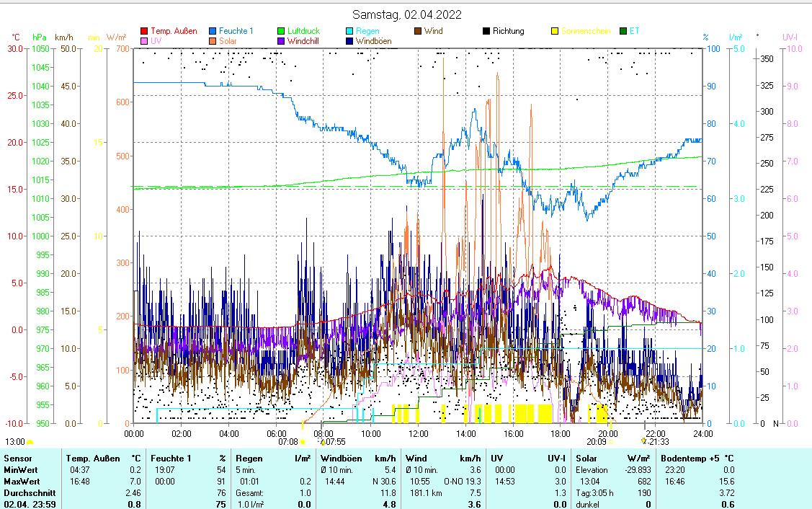
Task: Click the Sensor header in statistics table
Action: pyautogui.click(x=17, y=458)
